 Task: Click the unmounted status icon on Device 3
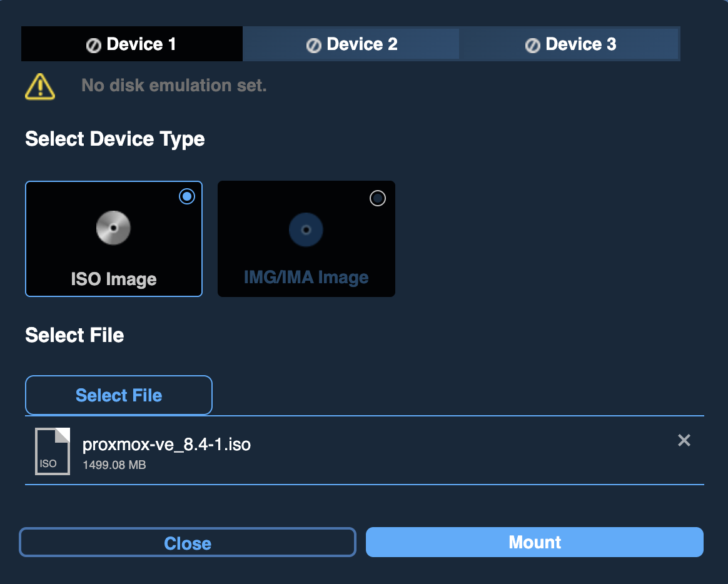[532, 45]
